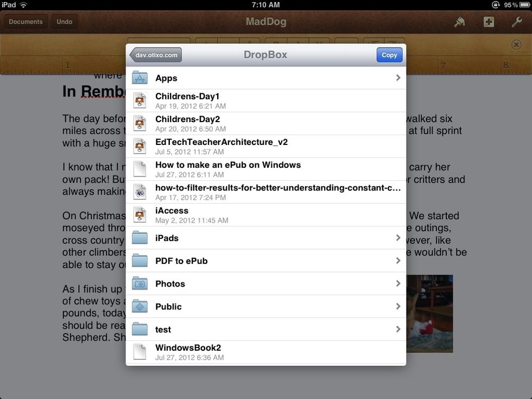Screen dimensions: 532x399
Task: Tap the date 'Jul 5, 2012 11:57 AM'
Action: coord(189,151)
